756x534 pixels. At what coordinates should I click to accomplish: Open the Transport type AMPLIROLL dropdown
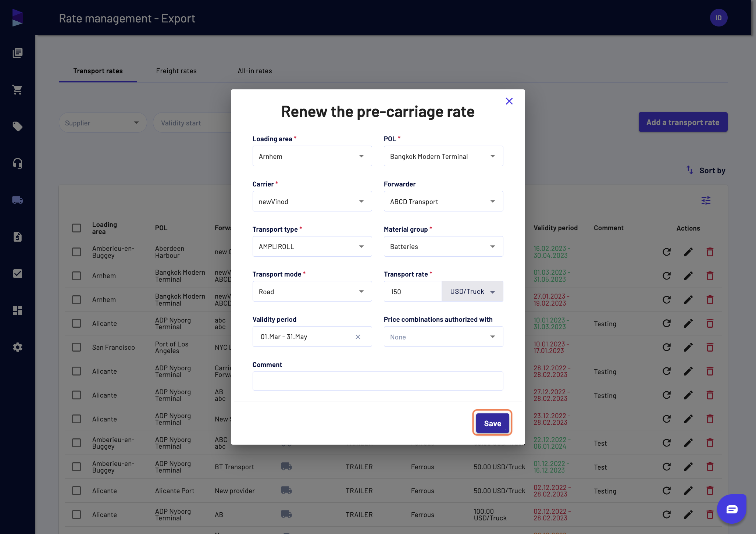pos(312,246)
